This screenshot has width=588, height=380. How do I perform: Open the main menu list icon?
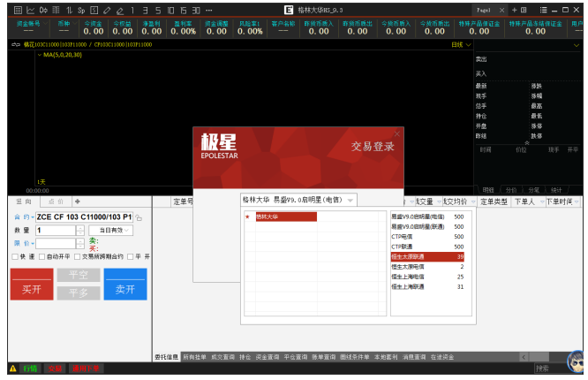543,10
